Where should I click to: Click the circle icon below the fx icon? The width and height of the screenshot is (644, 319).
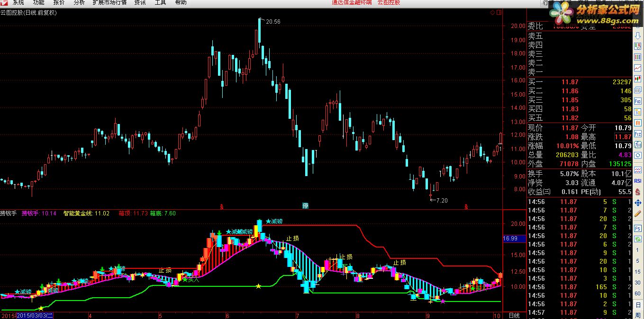click(x=638, y=154)
